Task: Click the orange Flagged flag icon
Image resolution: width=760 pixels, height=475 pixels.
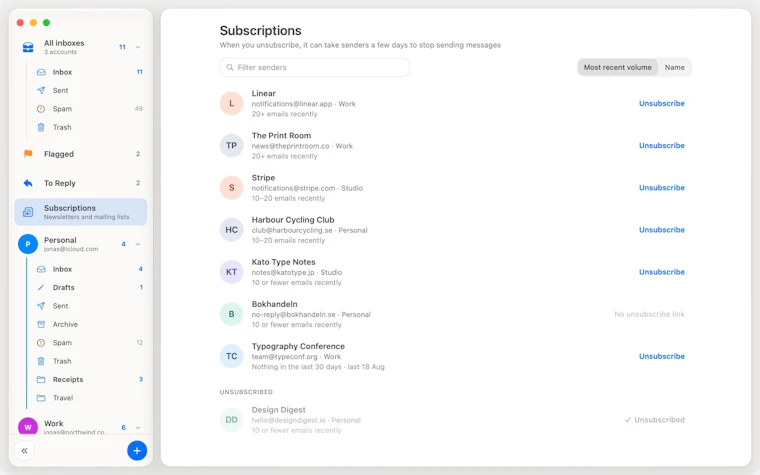Action: pyautogui.click(x=28, y=154)
